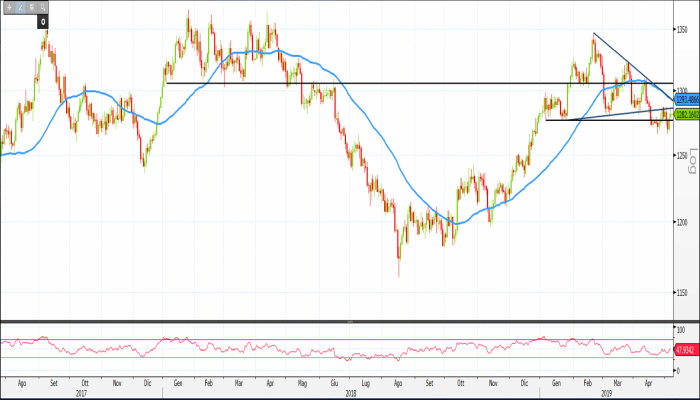Click the lower horizontal support line
The height and width of the screenshot is (400, 700).
[600, 120]
